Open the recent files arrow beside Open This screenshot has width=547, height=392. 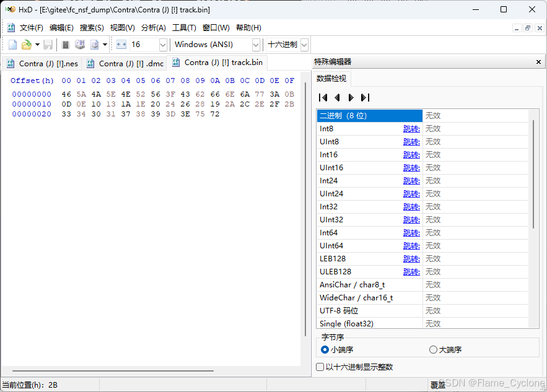click(37, 45)
